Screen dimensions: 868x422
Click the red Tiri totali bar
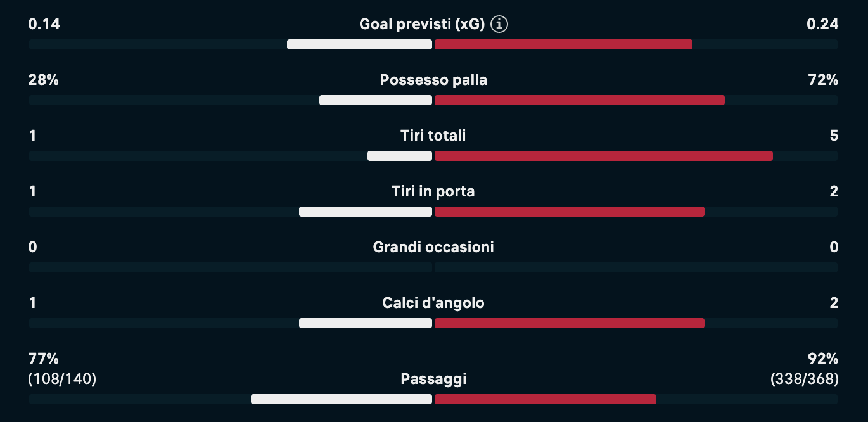pyautogui.click(x=603, y=156)
